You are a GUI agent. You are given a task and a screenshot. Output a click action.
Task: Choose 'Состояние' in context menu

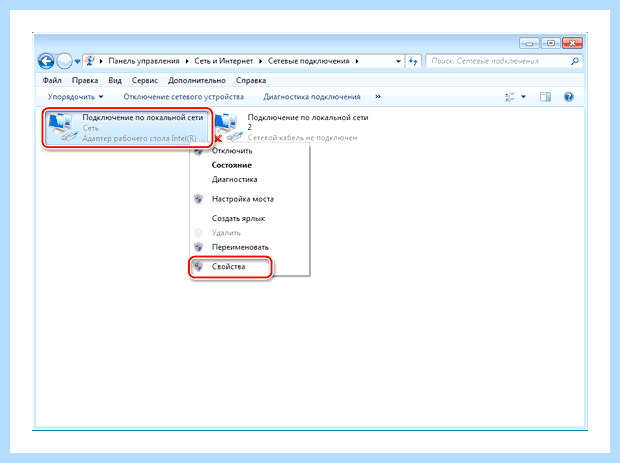[232, 165]
